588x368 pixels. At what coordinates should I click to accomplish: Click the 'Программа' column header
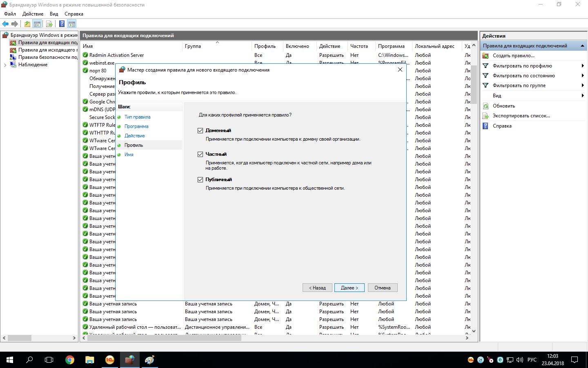[x=394, y=46]
